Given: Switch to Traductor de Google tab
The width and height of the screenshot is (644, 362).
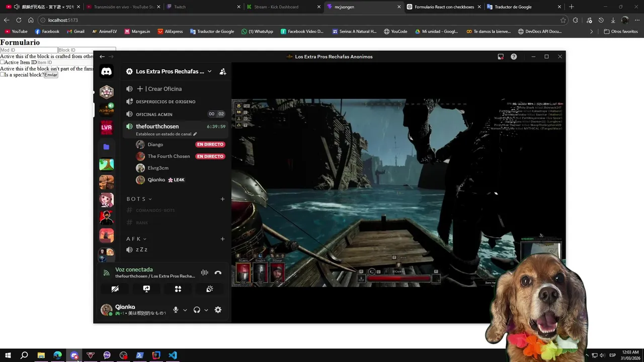Looking at the screenshot, I should [x=524, y=7].
